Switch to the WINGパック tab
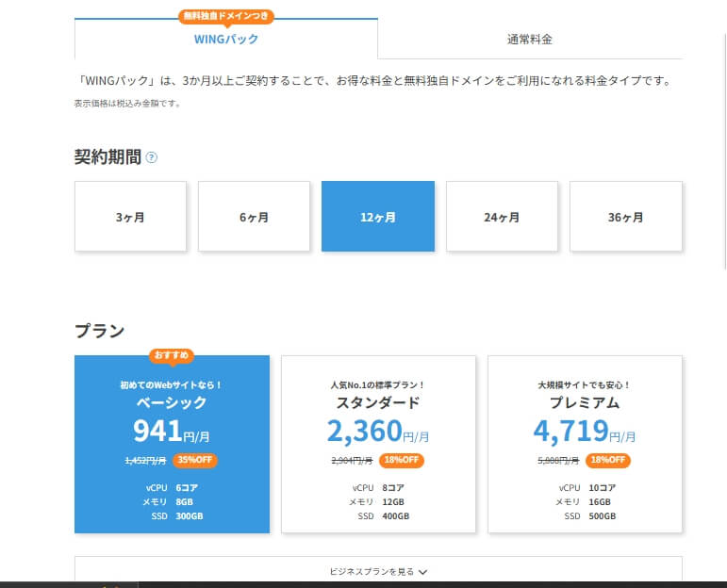 coord(225,40)
